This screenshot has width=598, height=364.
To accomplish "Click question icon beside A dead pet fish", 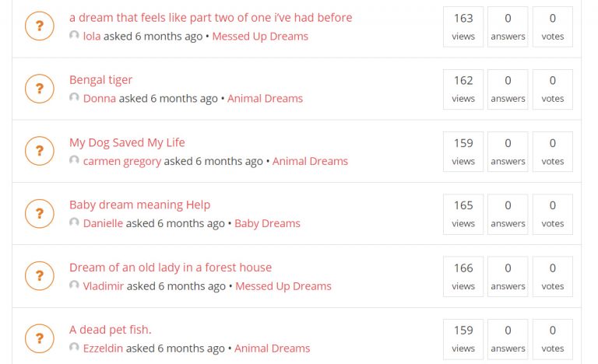I will point(39,338).
